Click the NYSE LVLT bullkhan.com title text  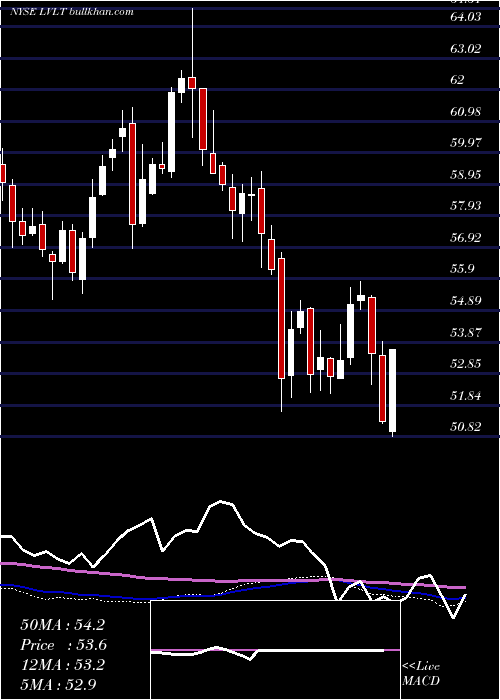coord(72,12)
